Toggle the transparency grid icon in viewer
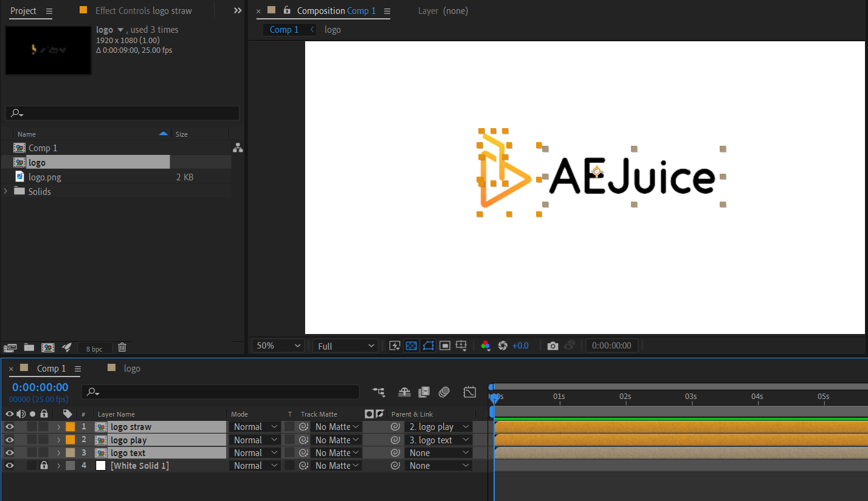 coord(412,346)
